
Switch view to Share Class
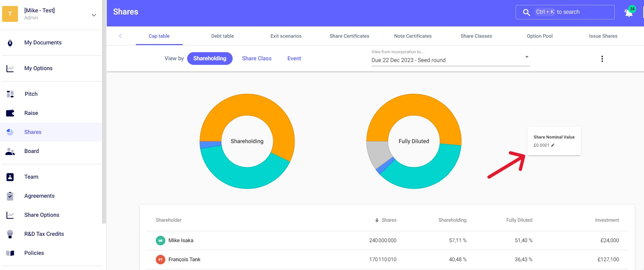[257, 59]
